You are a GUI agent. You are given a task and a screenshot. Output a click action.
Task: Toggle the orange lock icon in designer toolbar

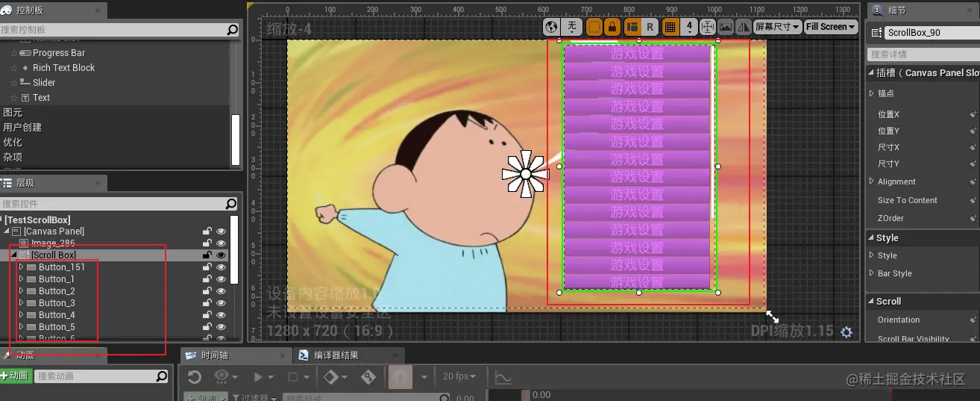(x=612, y=27)
